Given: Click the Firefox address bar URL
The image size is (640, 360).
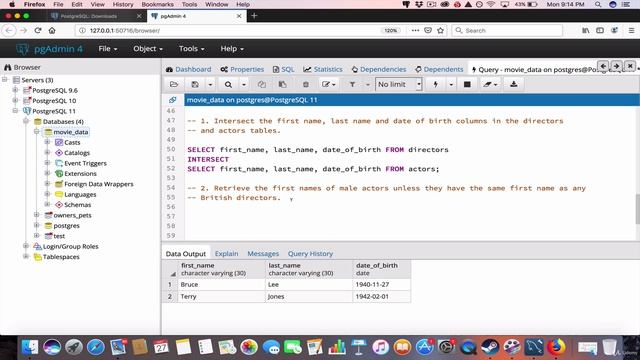Looking at the screenshot, I should point(124,31).
